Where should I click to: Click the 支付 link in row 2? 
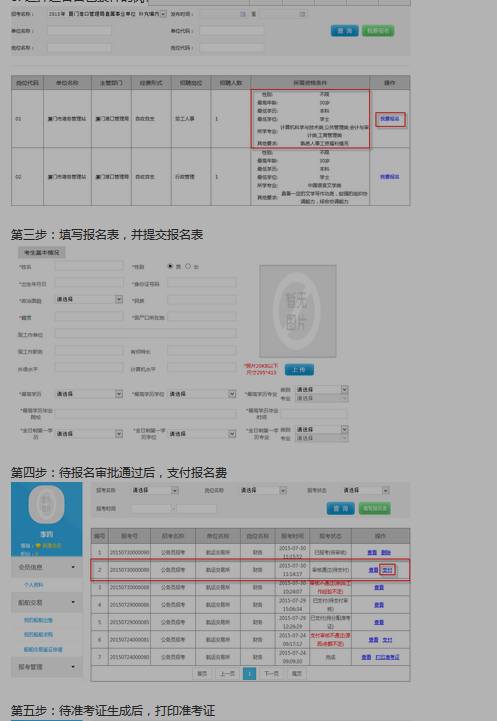pos(387,570)
